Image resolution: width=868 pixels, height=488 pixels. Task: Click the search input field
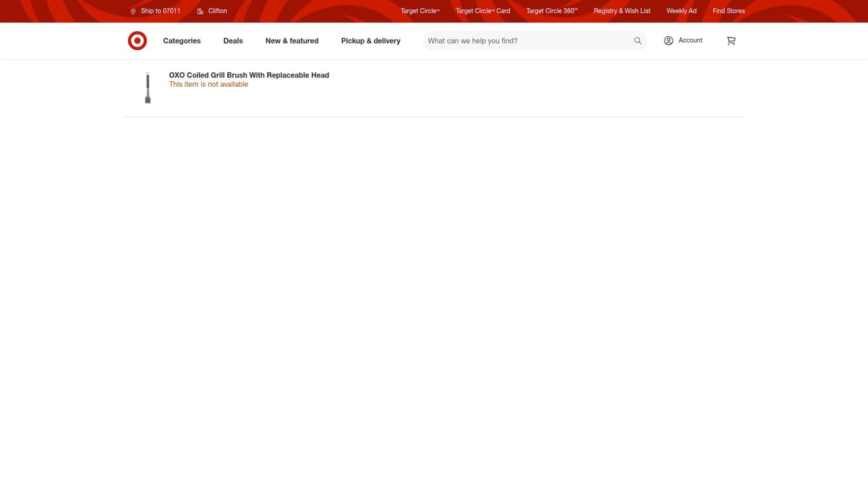coord(527,41)
